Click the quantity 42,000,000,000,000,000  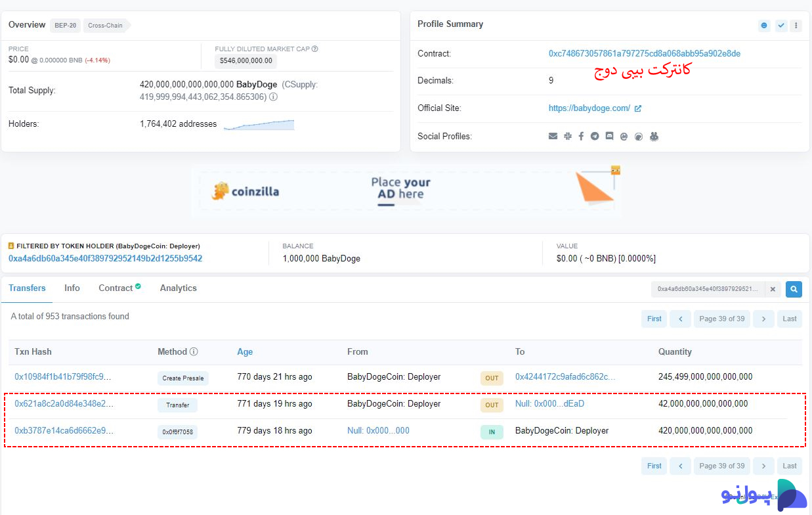point(703,404)
